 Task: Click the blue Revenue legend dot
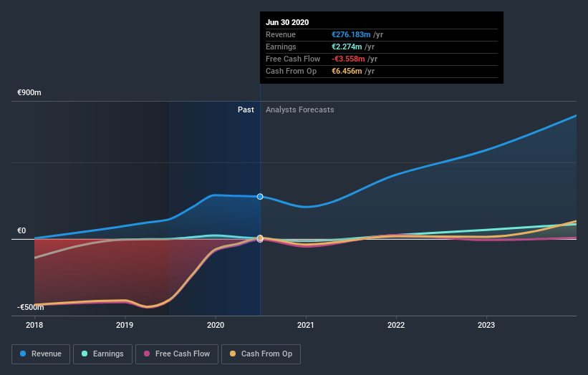[23, 354]
